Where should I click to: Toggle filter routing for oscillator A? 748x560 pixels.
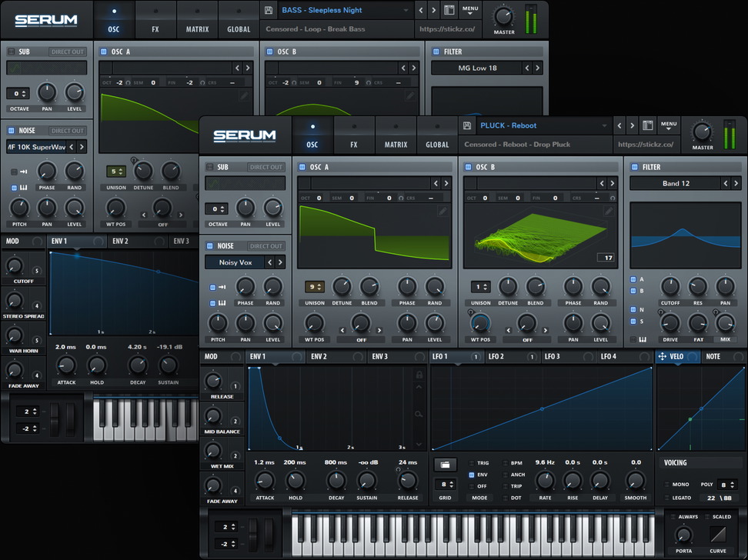click(x=633, y=279)
